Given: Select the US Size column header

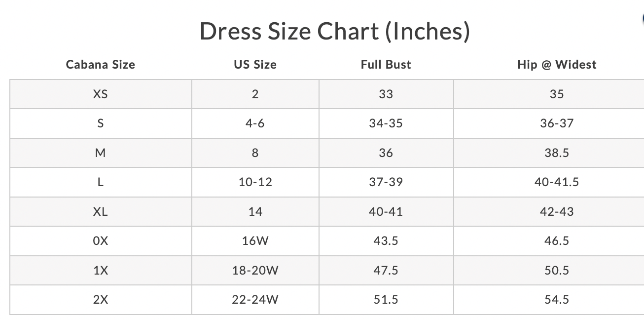Looking at the screenshot, I should point(255,65).
